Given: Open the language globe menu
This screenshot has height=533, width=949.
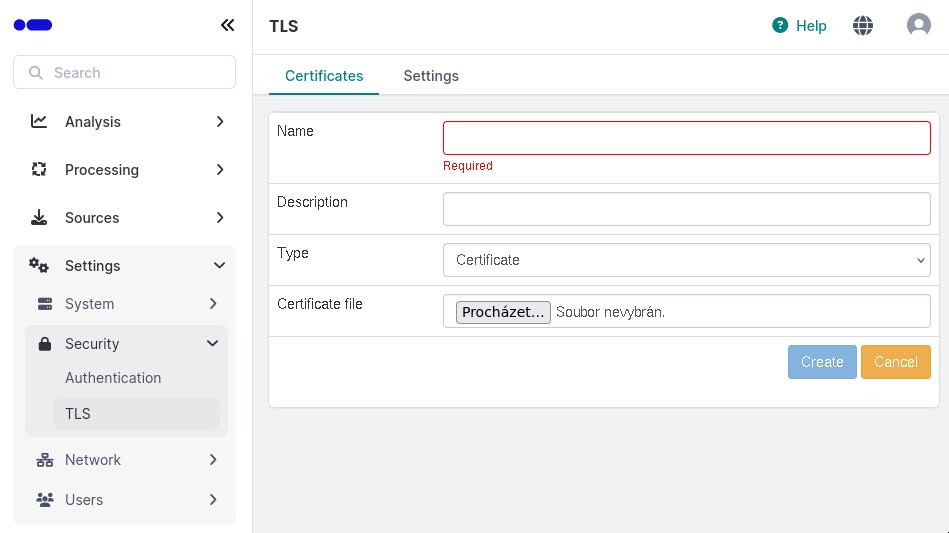Looking at the screenshot, I should pos(862,25).
